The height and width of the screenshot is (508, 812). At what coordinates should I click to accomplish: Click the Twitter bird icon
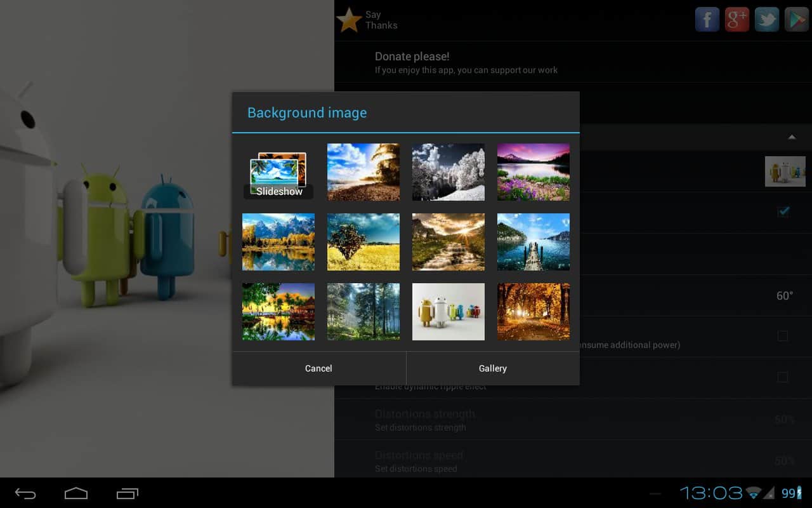[x=766, y=20]
